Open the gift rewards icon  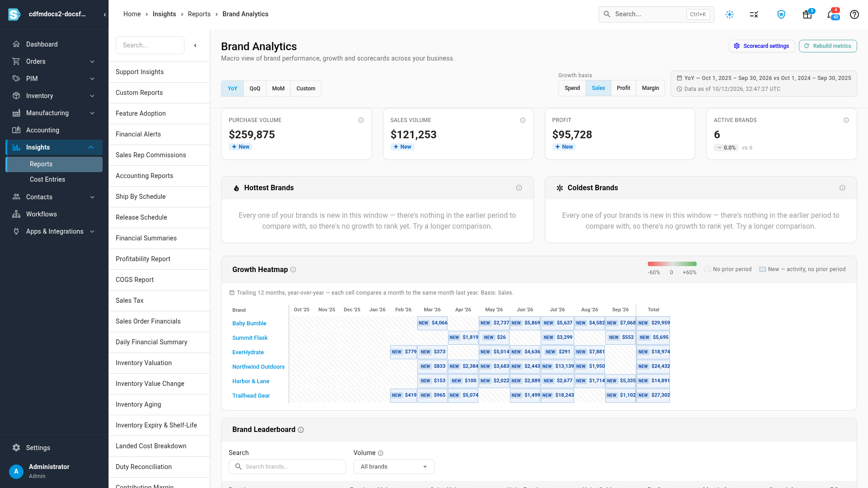(x=807, y=14)
